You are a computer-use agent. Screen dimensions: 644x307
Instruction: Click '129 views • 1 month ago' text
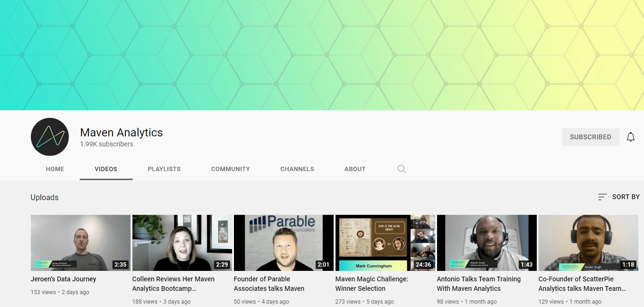(x=570, y=302)
